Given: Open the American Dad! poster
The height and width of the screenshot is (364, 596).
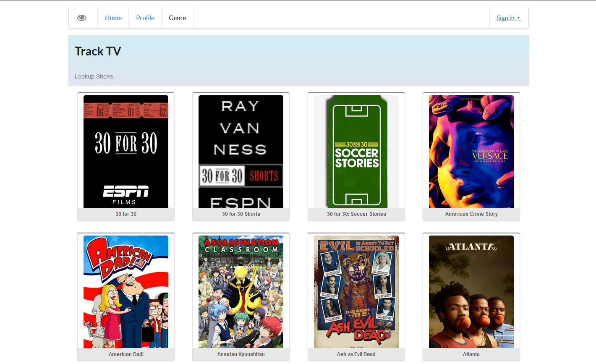Looking at the screenshot, I should 126,292.
